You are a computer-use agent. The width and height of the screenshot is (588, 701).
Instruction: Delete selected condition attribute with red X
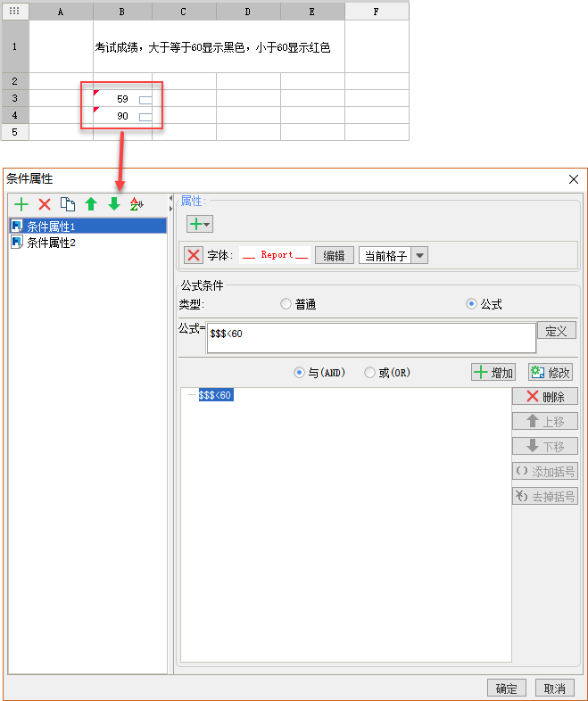click(x=45, y=204)
